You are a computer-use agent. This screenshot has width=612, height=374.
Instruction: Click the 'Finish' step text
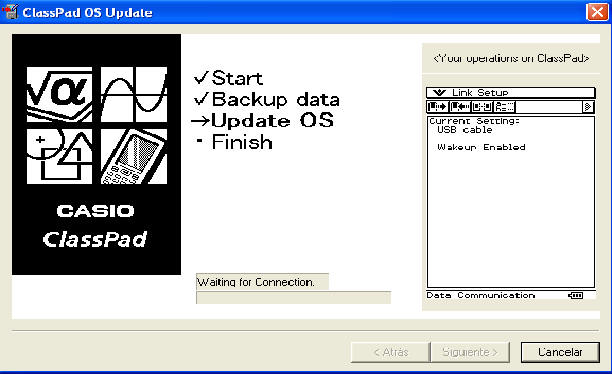[242, 142]
